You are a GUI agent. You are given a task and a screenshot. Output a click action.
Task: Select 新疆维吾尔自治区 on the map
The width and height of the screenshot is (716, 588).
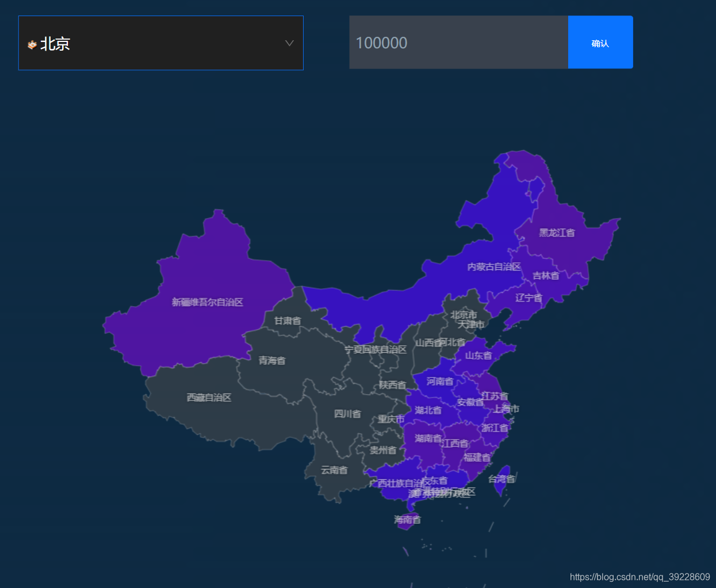coord(207,302)
